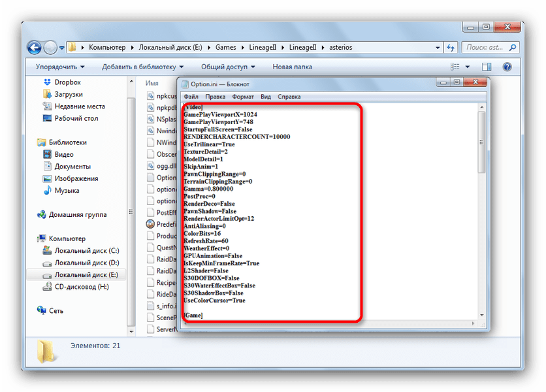Select Рабочий стол in navigation pane
Screen dimensions: 546x392
click(71, 118)
